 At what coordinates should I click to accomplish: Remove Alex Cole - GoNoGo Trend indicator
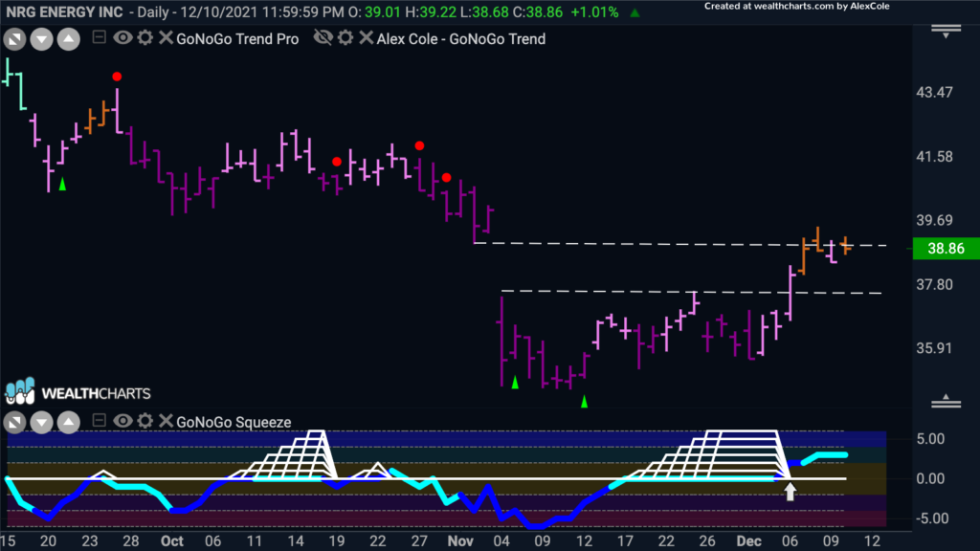coord(367,38)
